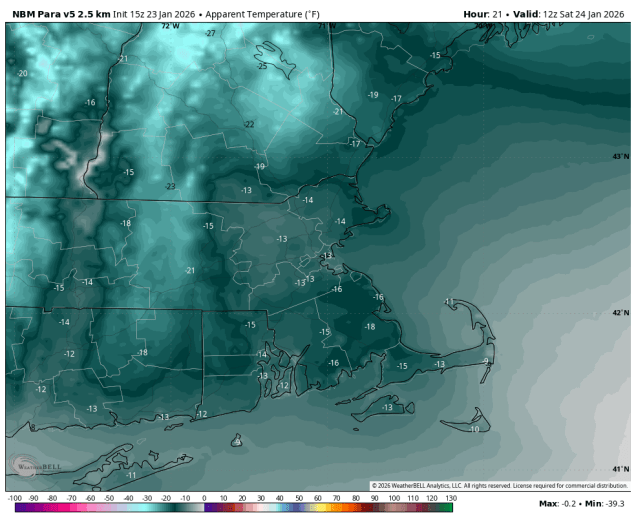636x522 pixels.
Task: Click the Max: -0.2 readout
Action: coord(558,502)
